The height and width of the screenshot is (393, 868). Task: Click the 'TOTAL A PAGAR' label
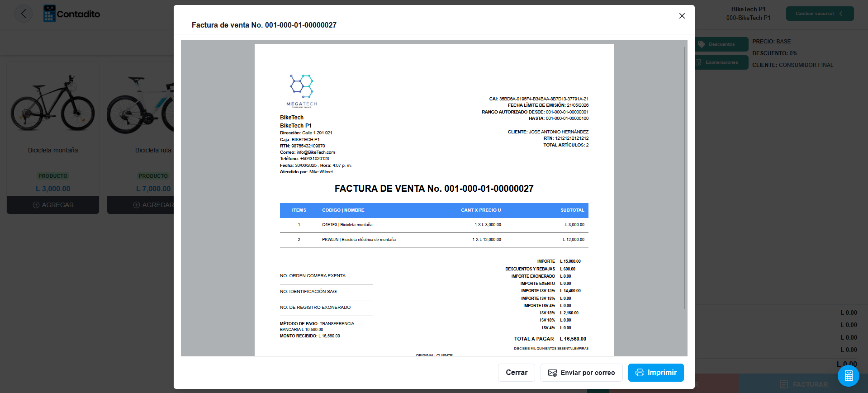[534, 339]
